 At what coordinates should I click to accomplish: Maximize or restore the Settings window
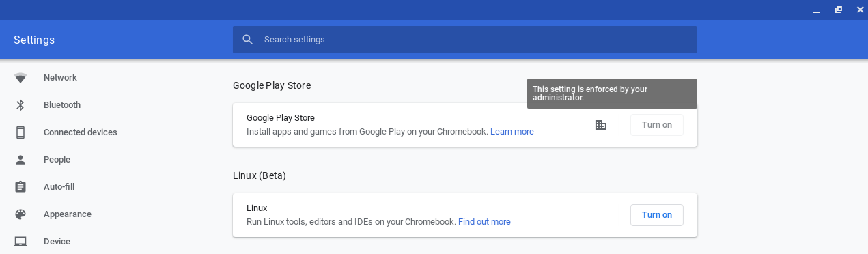pos(839,10)
